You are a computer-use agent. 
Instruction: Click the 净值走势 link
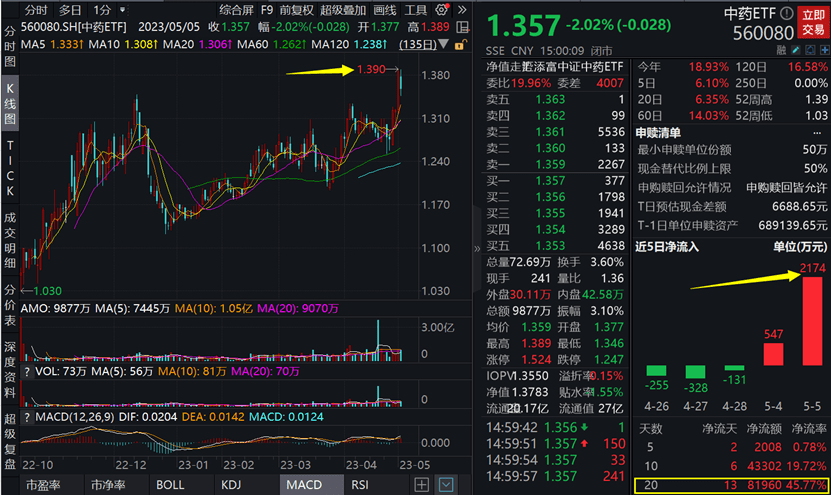point(504,67)
